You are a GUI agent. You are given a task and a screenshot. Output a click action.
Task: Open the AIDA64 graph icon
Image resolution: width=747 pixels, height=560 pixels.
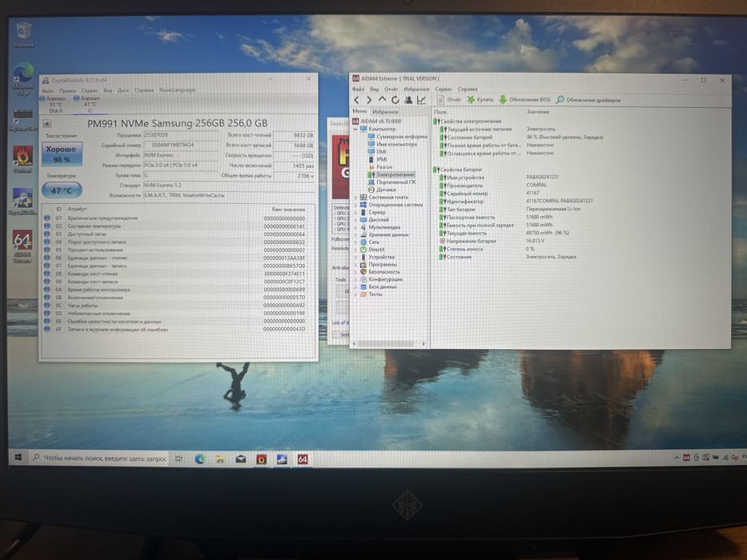coord(421,100)
